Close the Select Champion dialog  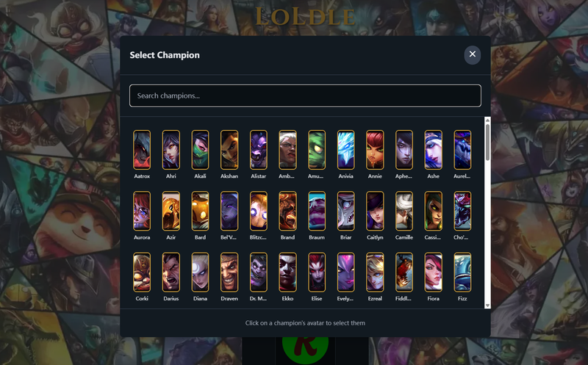point(473,54)
